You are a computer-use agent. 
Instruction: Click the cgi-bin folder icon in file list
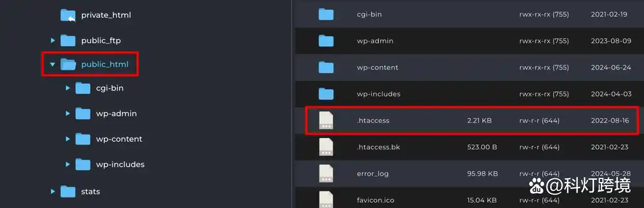coord(326,14)
